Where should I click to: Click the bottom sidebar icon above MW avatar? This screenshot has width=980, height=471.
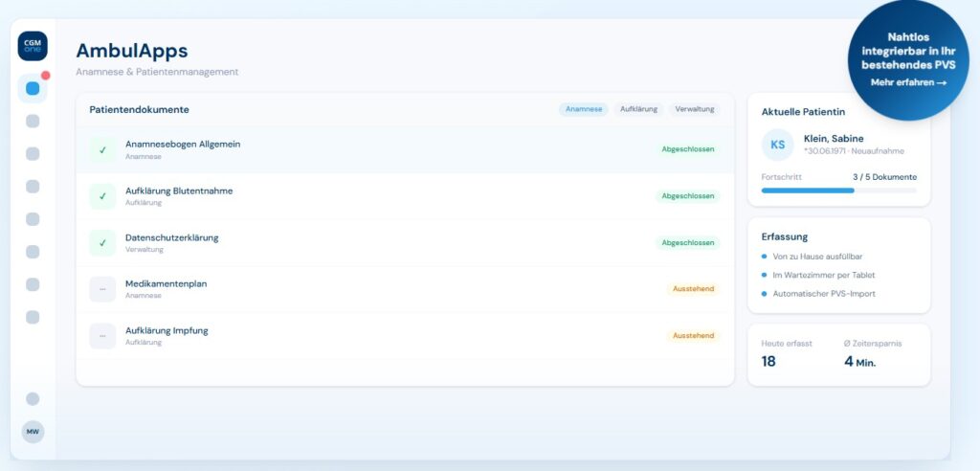pyautogui.click(x=33, y=399)
